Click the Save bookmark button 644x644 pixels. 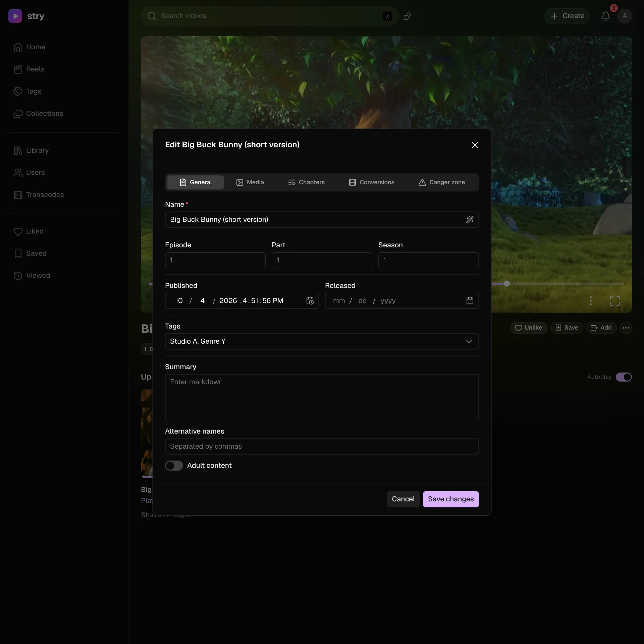tap(567, 328)
